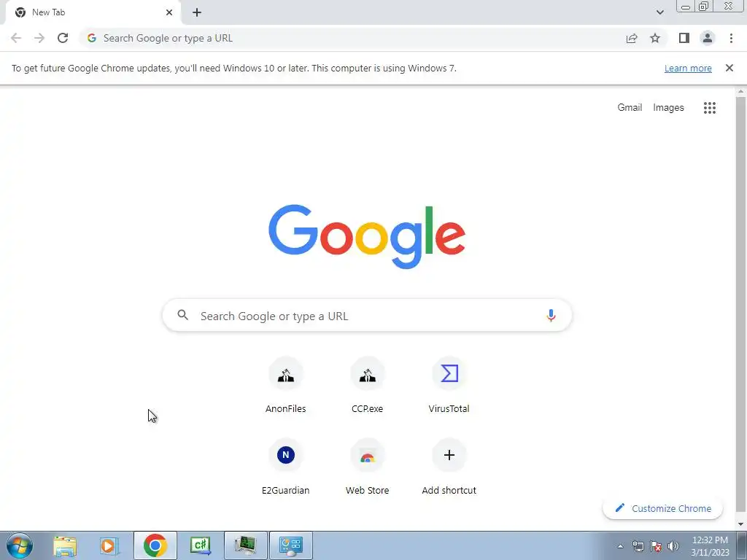Dismiss the Windows 7 update infobar

point(729,68)
